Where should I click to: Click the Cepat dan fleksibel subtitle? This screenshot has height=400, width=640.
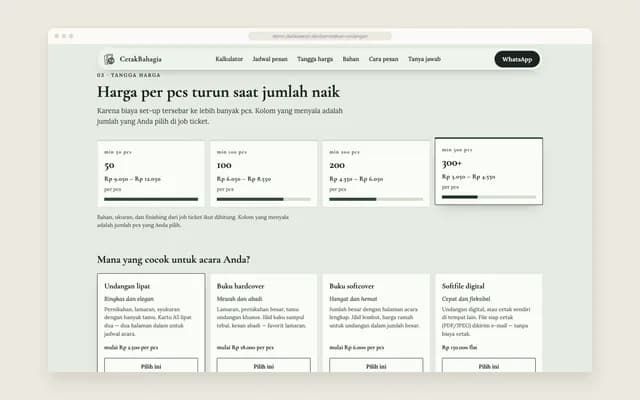coord(466,299)
